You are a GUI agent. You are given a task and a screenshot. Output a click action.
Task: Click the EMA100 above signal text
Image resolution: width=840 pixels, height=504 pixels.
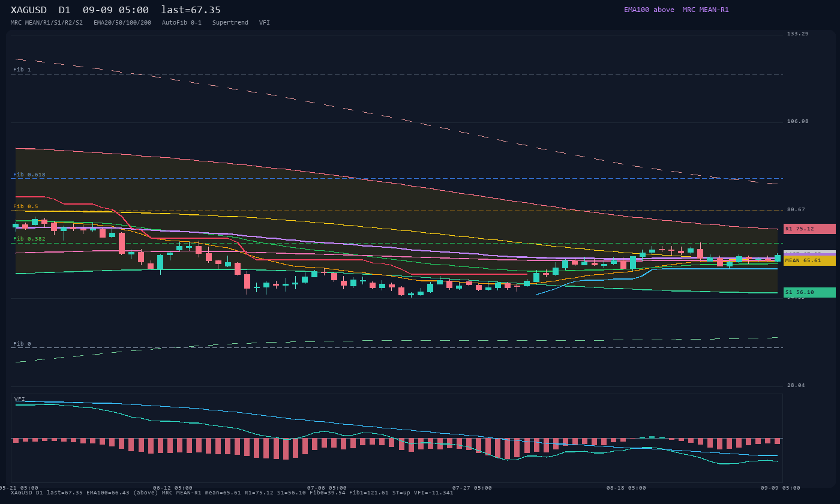649,10
